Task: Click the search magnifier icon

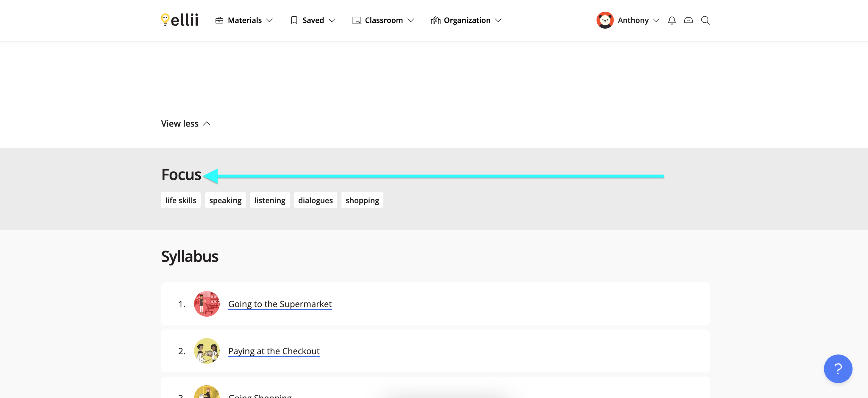Action: coord(705,20)
